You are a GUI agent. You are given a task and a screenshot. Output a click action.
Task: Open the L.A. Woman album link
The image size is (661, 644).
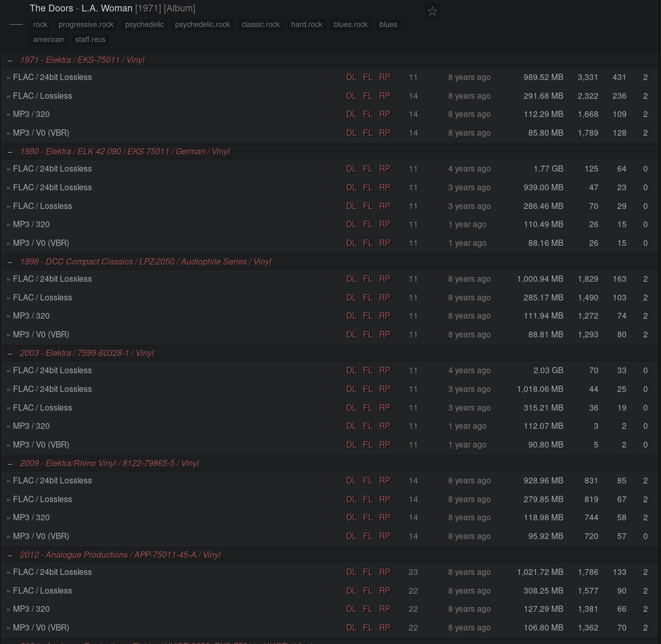tap(107, 8)
